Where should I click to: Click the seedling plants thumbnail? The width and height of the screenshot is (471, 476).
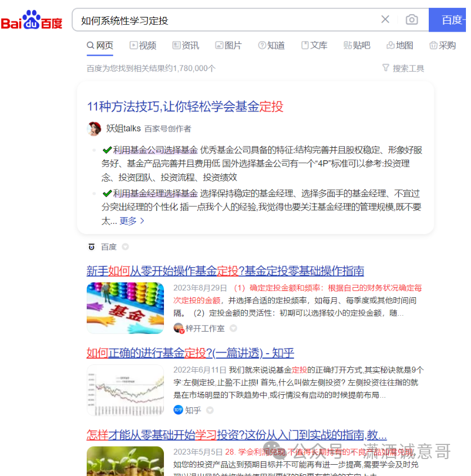[125, 461]
